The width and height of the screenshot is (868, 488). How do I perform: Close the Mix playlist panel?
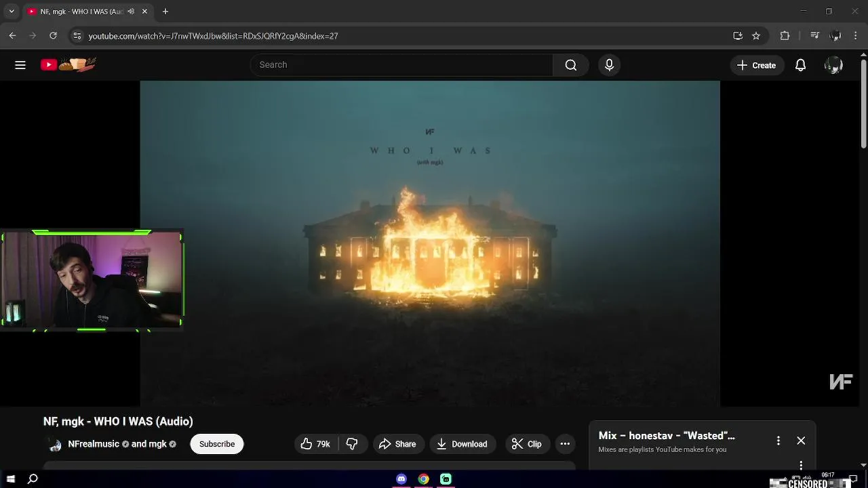coord(801,441)
